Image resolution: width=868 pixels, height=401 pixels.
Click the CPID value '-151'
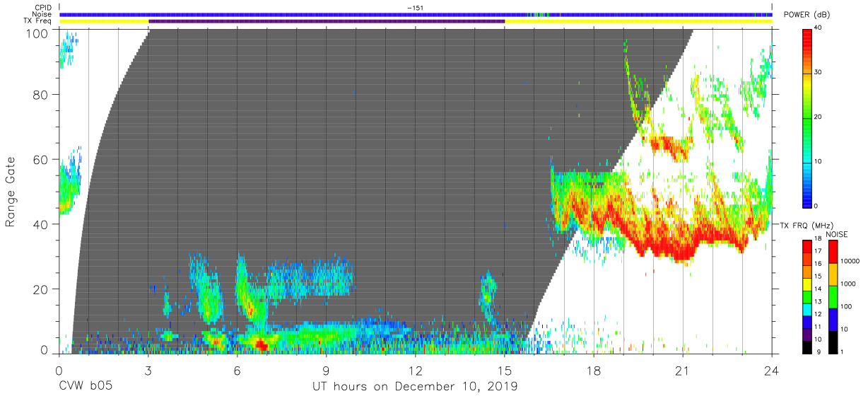pyautogui.click(x=415, y=7)
